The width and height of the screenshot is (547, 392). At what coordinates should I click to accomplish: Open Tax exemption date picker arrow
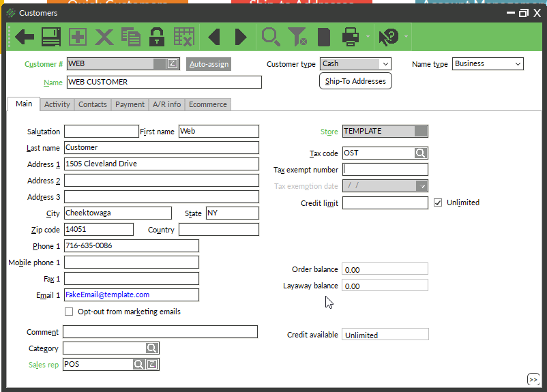click(422, 186)
